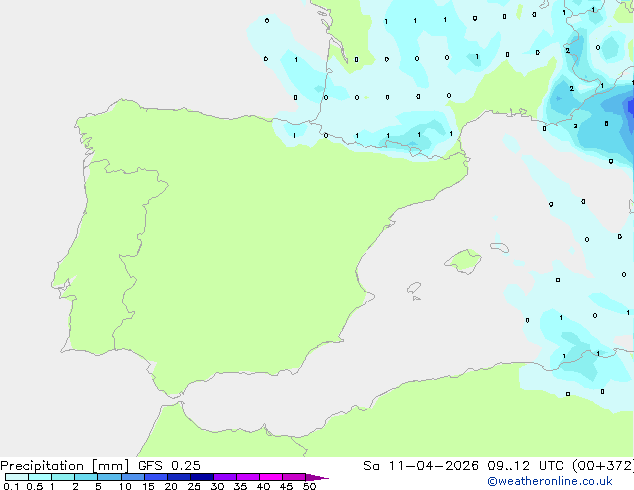Image resolution: width=634 pixels, height=490 pixels.
Task: Click the 15–20 mm legend color swatch
Action: (156, 477)
